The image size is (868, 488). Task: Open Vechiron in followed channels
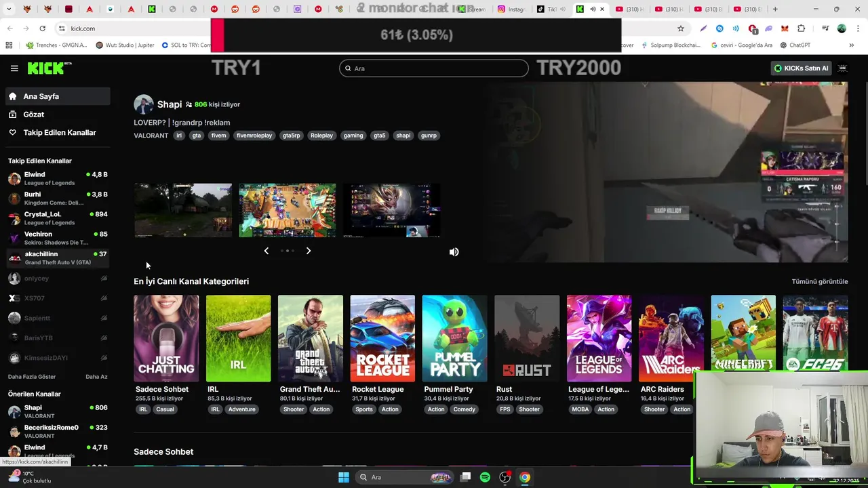pos(58,238)
